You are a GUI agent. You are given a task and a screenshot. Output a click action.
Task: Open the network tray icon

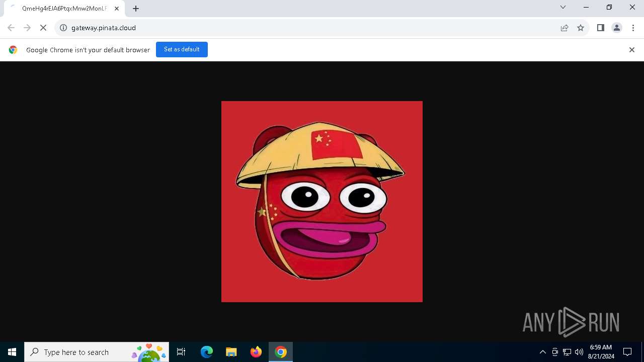point(567,352)
